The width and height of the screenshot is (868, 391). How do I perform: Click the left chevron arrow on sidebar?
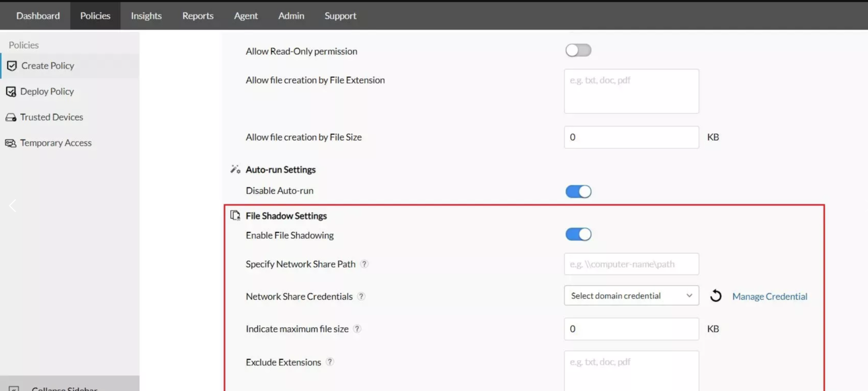coord(13,206)
